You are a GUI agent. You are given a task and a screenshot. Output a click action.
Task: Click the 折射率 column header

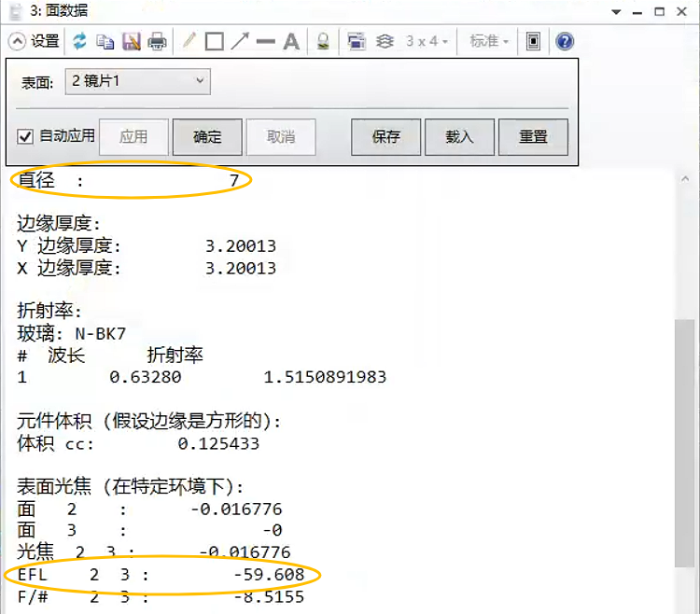coord(175,356)
